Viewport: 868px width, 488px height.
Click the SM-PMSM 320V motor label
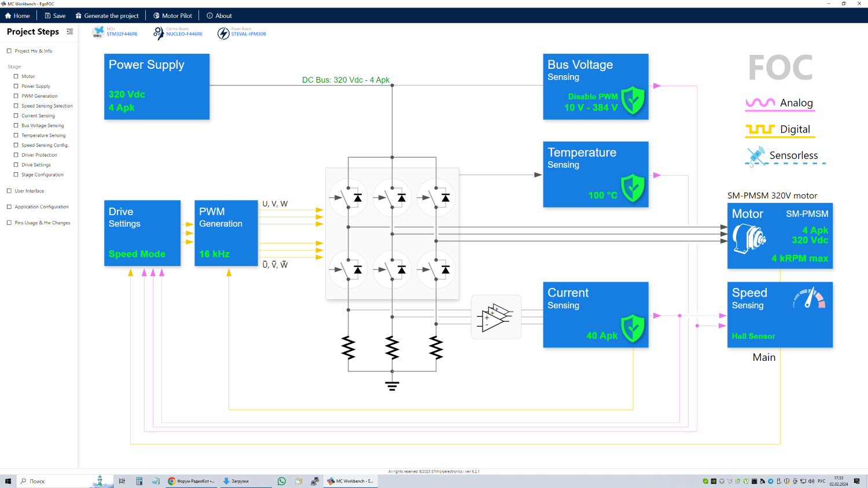pos(773,195)
